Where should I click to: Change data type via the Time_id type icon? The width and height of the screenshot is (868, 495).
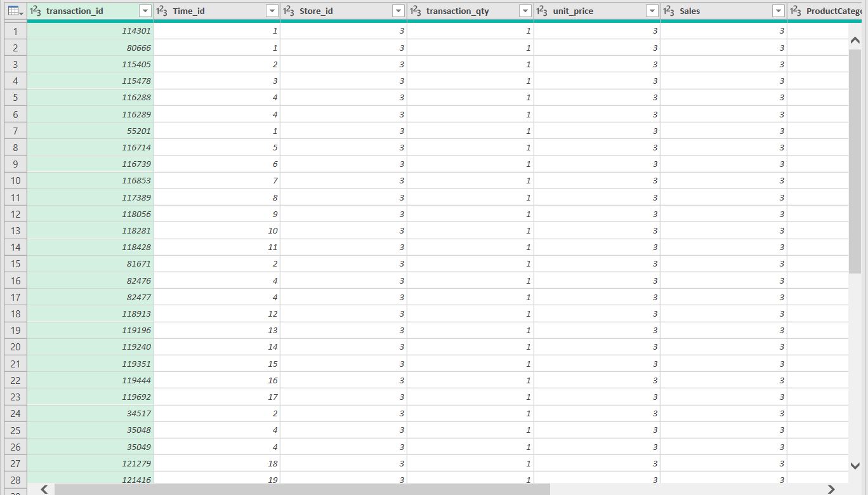click(x=162, y=11)
